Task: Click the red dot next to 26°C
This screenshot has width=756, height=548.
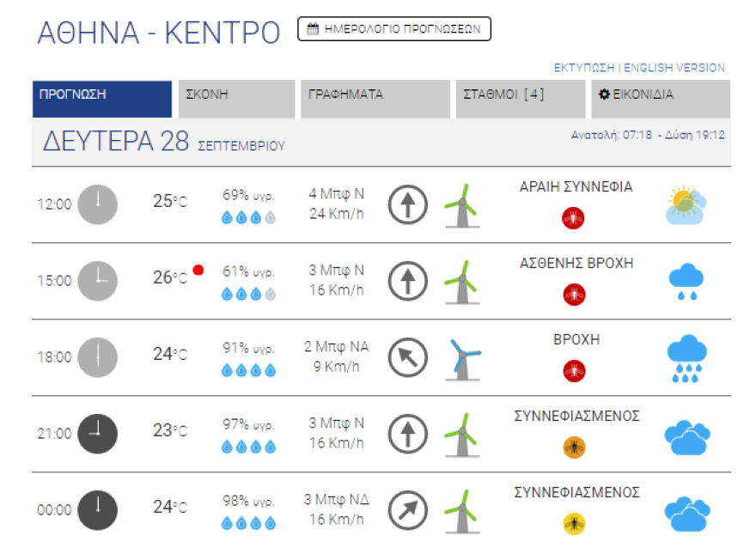Action: [198, 268]
